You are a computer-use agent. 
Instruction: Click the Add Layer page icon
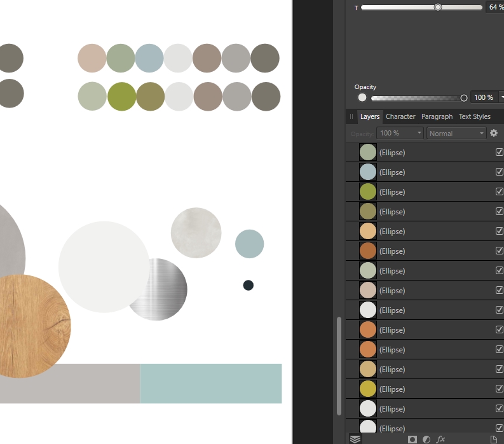[x=493, y=439]
